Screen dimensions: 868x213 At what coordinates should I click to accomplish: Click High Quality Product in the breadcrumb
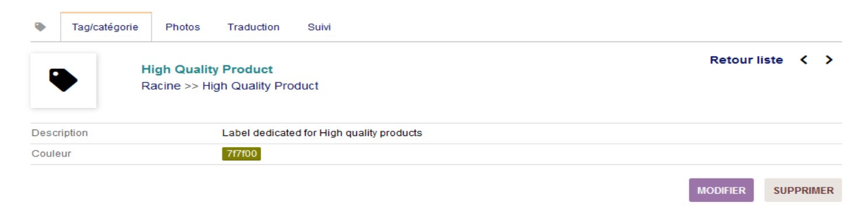pyautogui.click(x=260, y=86)
